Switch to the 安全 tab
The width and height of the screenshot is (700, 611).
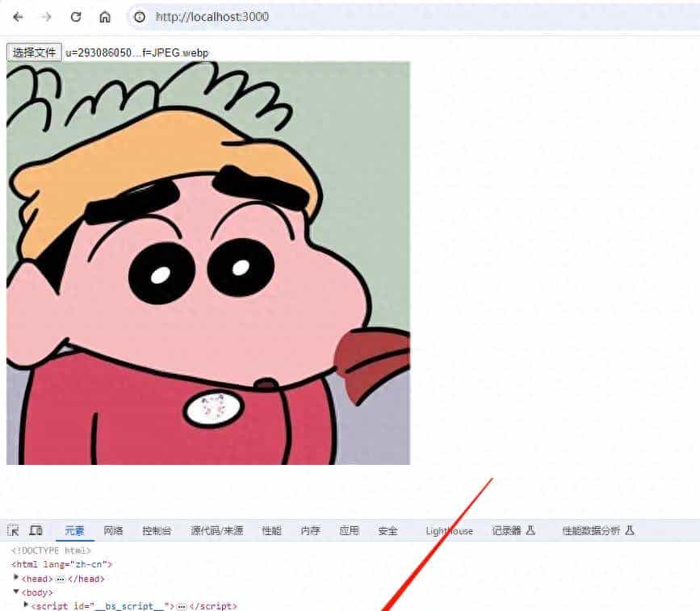click(388, 530)
